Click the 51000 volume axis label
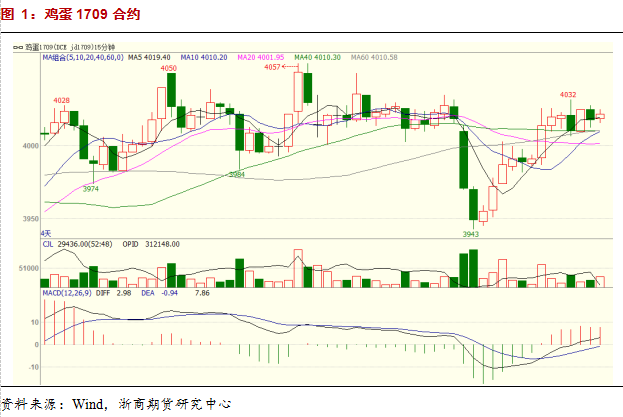The width and height of the screenshot is (623, 417). [29, 268]
